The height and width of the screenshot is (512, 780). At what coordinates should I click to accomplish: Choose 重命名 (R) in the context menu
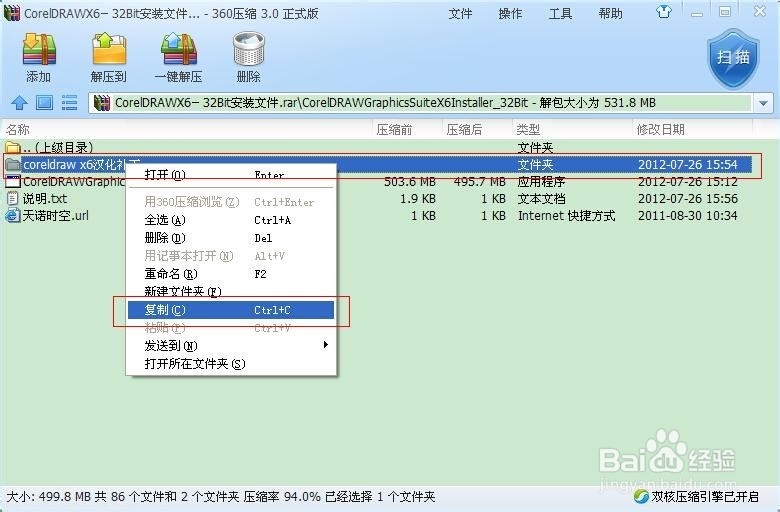point(231,274)
